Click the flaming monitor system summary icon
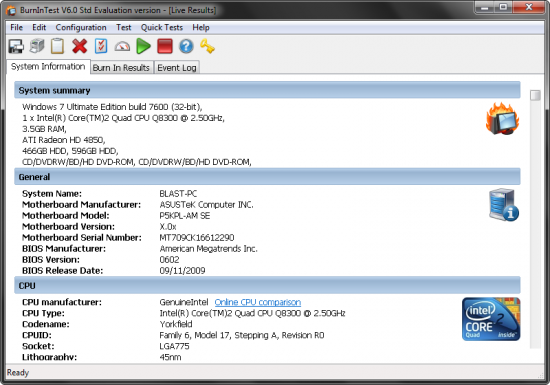 tap(502, 119)
